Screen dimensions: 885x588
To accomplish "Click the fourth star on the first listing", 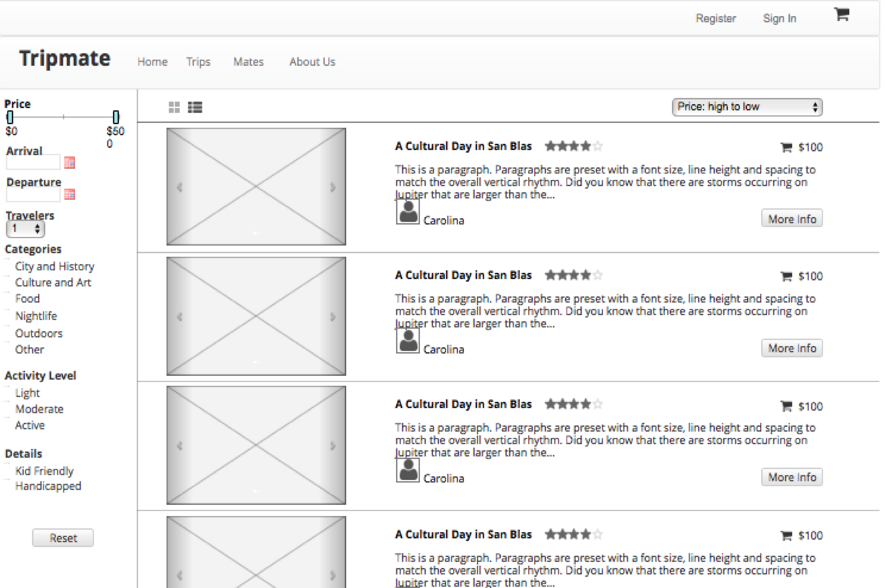I will (x=586, y=146).
